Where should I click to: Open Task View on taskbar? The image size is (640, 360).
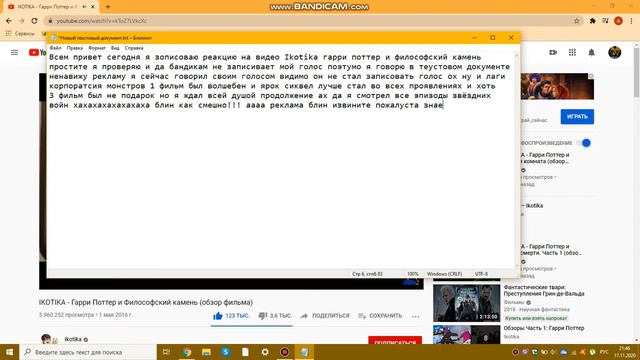[166, 352]
